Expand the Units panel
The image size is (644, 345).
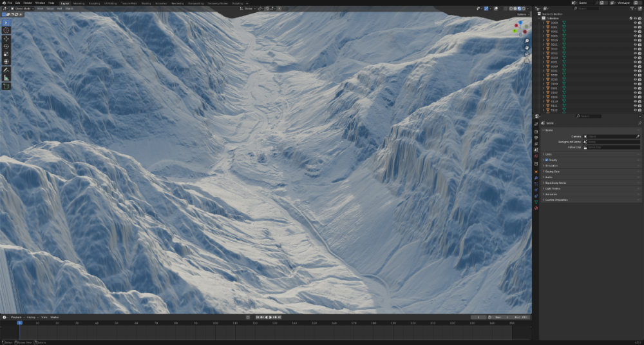[549, 154]
